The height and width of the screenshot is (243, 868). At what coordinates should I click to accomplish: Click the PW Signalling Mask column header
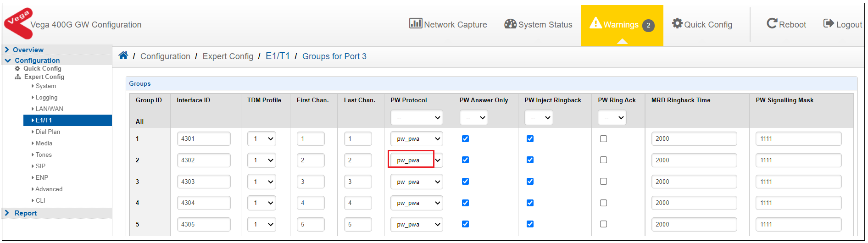(785, 100)
